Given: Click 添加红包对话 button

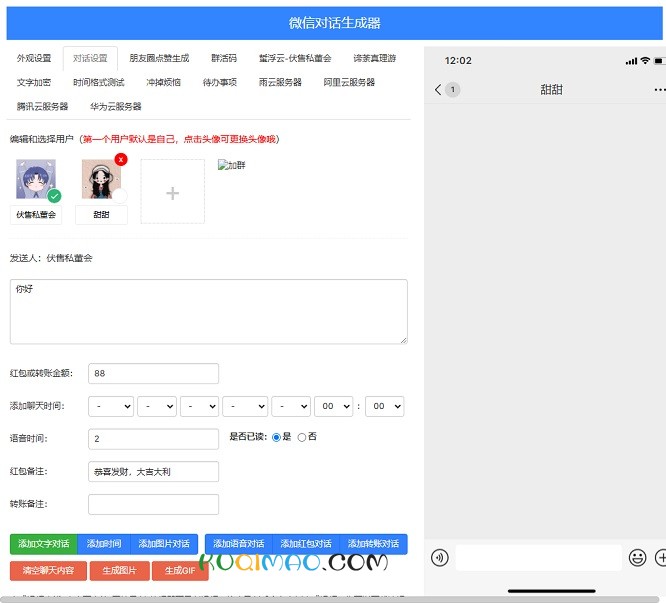Looking at the screenshot, I should 306,544.
